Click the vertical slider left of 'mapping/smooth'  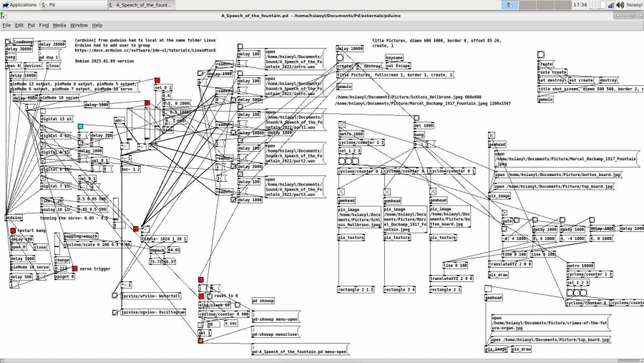tap(57, 244)
